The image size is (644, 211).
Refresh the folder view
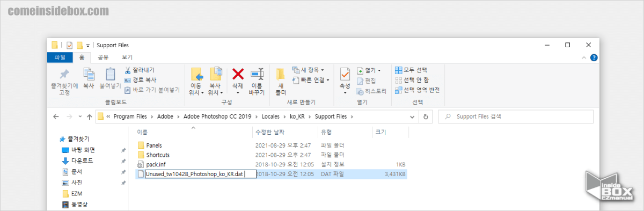(x=426, y=117)
